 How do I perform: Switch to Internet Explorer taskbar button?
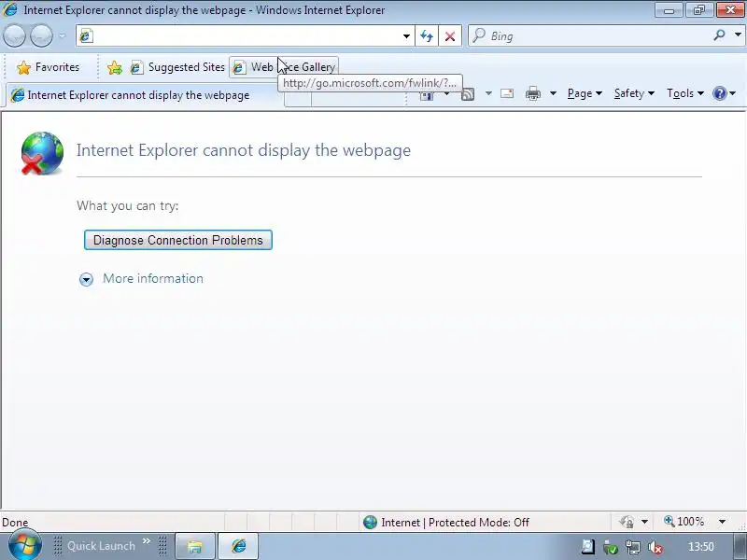[238, 546]
